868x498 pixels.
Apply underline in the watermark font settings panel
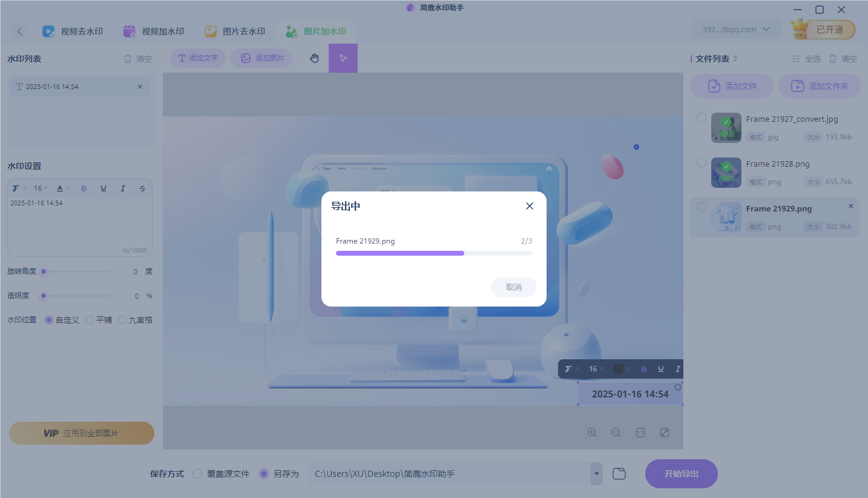coord(104,188)
